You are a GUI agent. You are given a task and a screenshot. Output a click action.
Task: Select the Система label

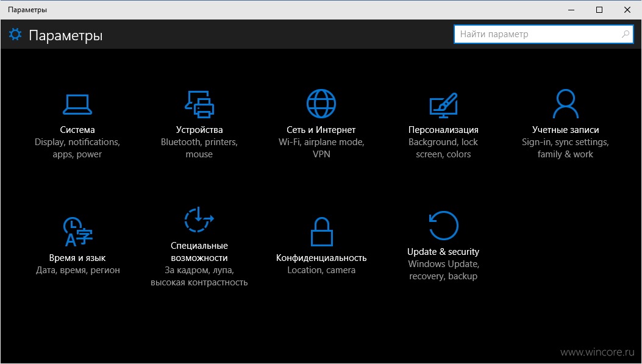tap(77, 130)
